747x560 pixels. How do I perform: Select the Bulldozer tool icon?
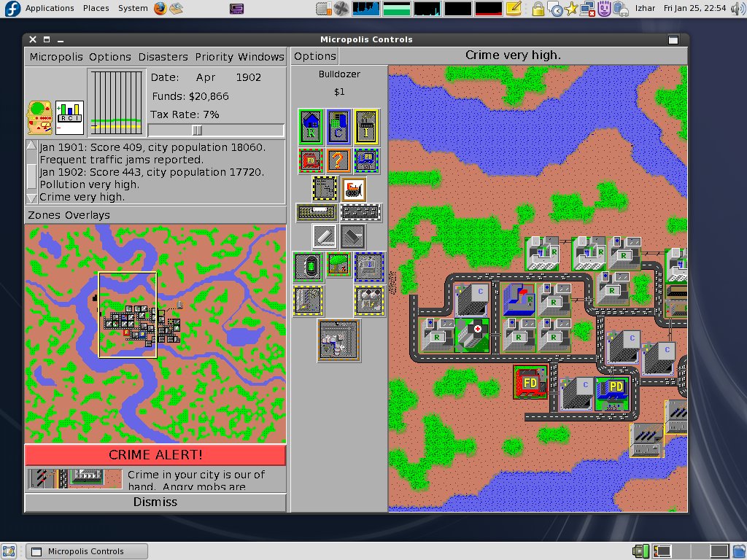point(354,189)
